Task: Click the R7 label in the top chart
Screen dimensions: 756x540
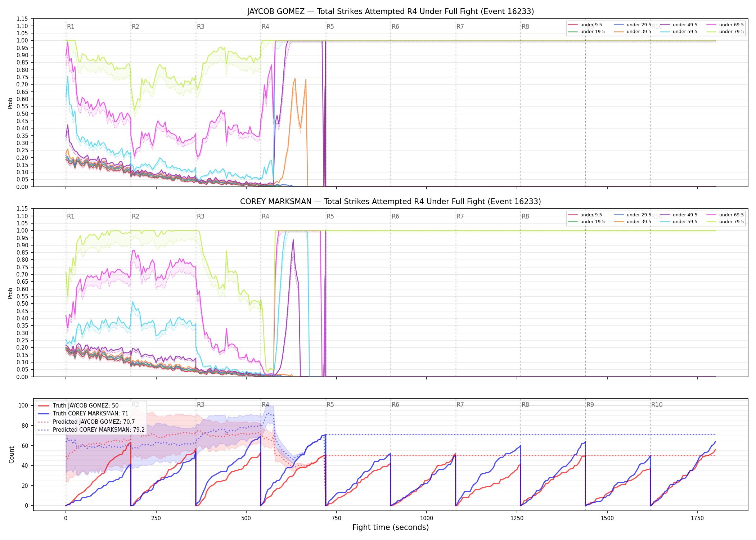Action: coord(460,27)
